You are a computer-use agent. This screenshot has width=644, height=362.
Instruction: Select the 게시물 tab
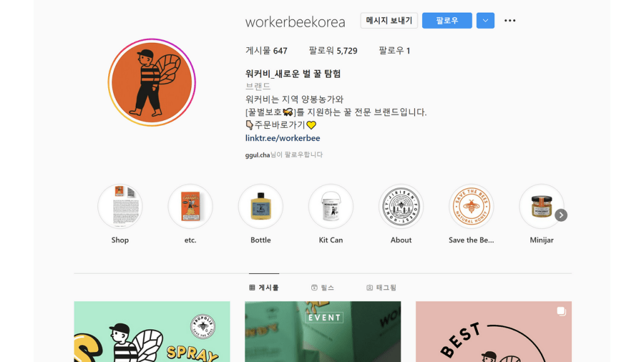264,288
